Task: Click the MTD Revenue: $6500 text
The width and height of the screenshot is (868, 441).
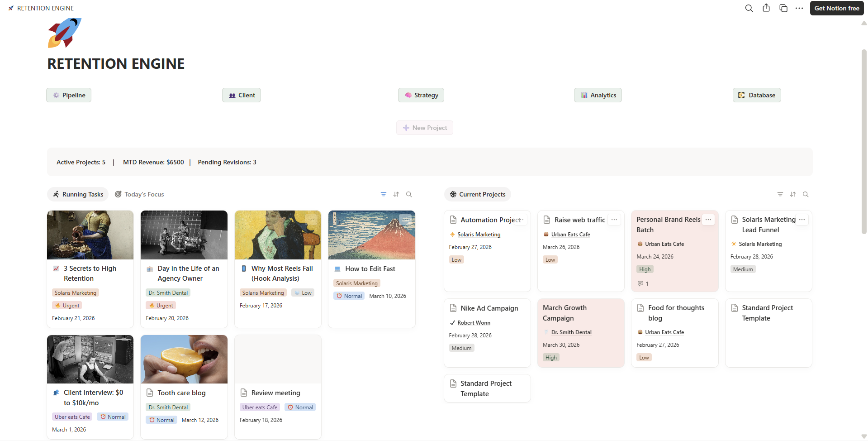Action: click(x=153, y=162)
